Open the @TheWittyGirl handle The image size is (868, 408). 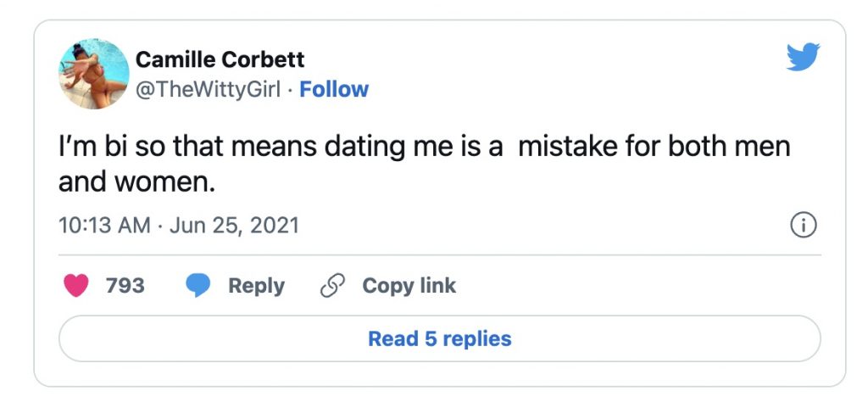[x=208, y=89]
